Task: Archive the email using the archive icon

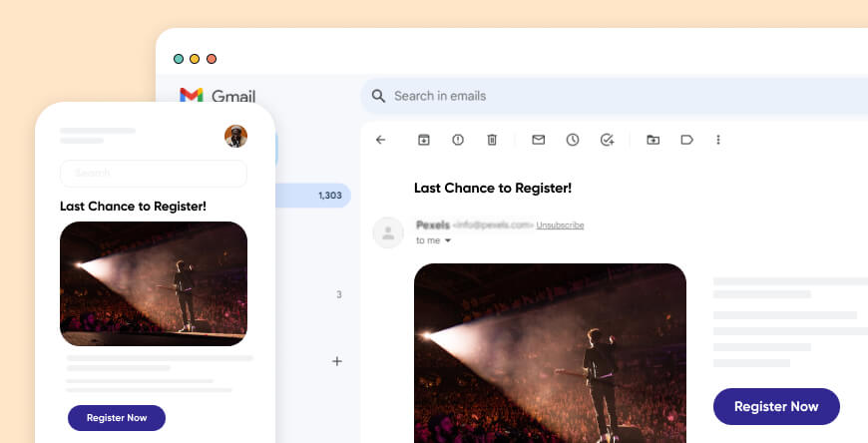Action: 423,140
